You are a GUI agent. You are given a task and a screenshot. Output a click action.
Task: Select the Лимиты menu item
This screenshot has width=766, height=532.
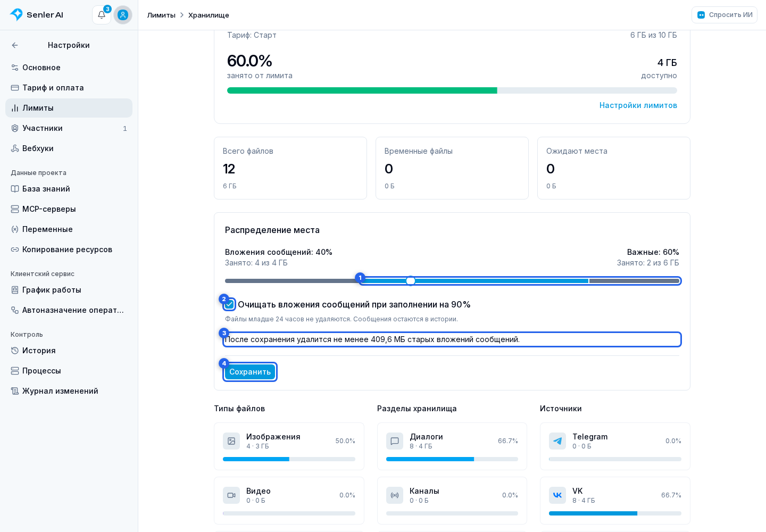click(x=69, y=108)
